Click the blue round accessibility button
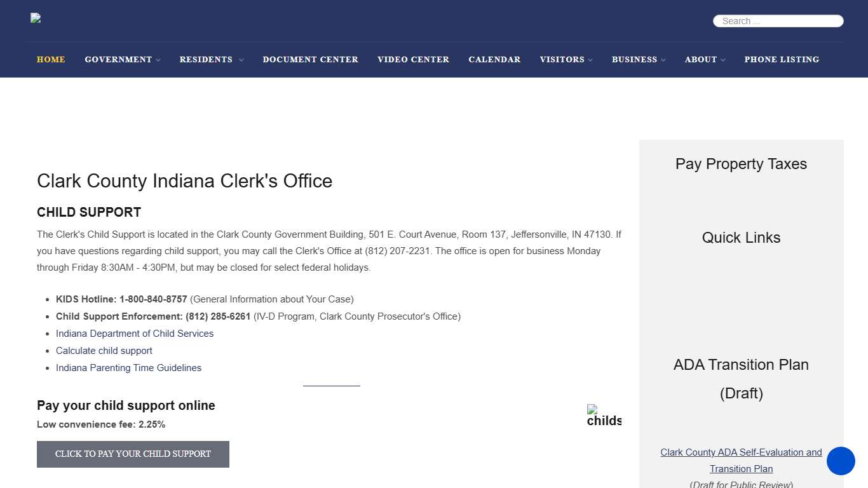 [841, 461]
